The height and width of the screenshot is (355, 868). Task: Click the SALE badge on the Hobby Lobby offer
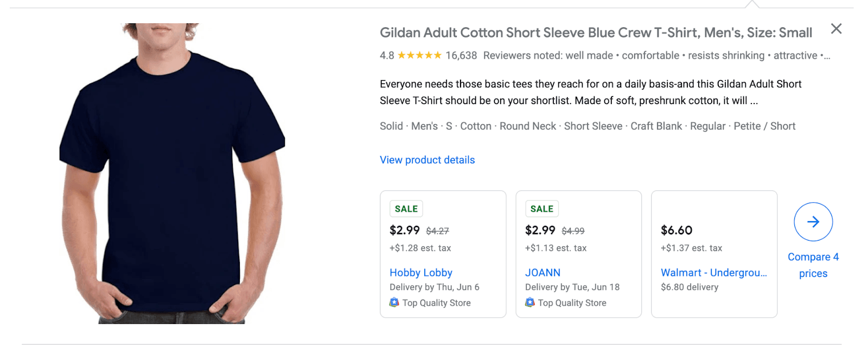click(x=405, y=208)
